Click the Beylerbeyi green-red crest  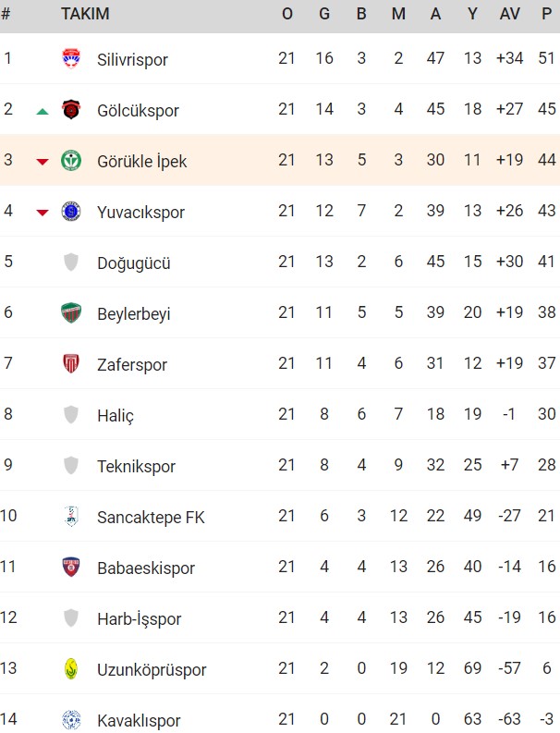click(71, 312)
